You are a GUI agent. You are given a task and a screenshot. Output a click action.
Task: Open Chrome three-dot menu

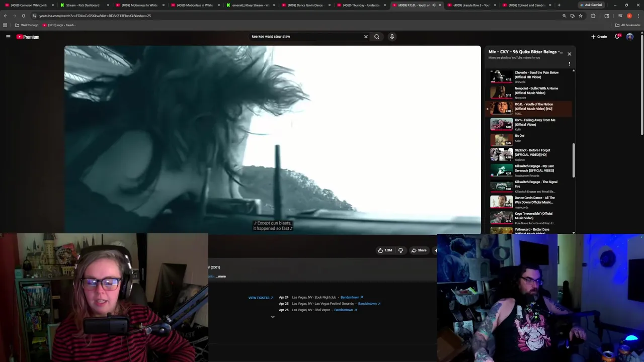(x=638, y=16)
